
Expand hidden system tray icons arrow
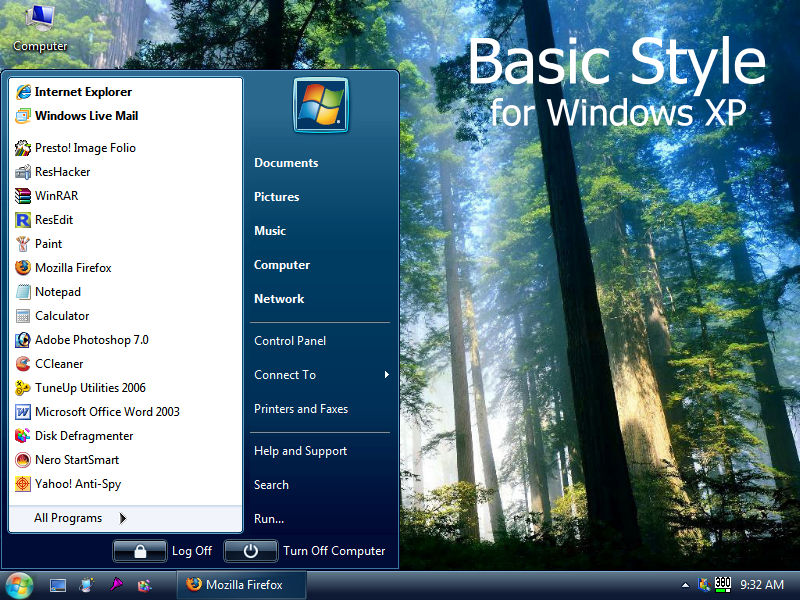coord(685,585)
